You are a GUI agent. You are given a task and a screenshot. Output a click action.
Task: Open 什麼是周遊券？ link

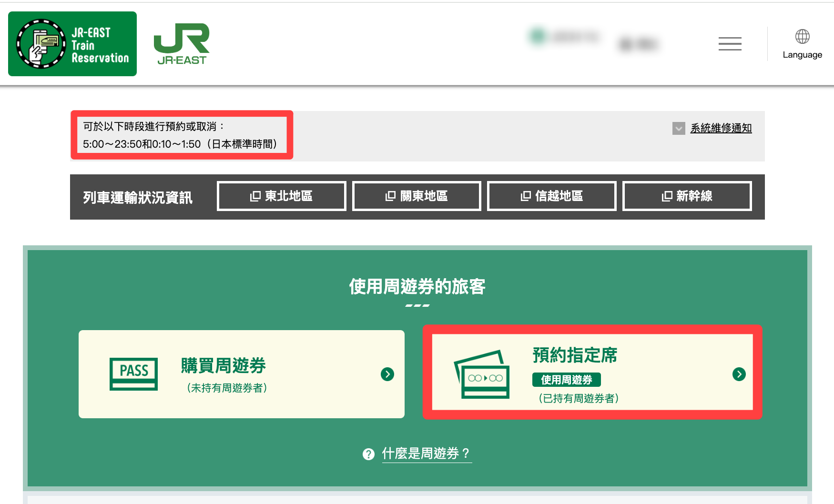(x=427, y=454)
